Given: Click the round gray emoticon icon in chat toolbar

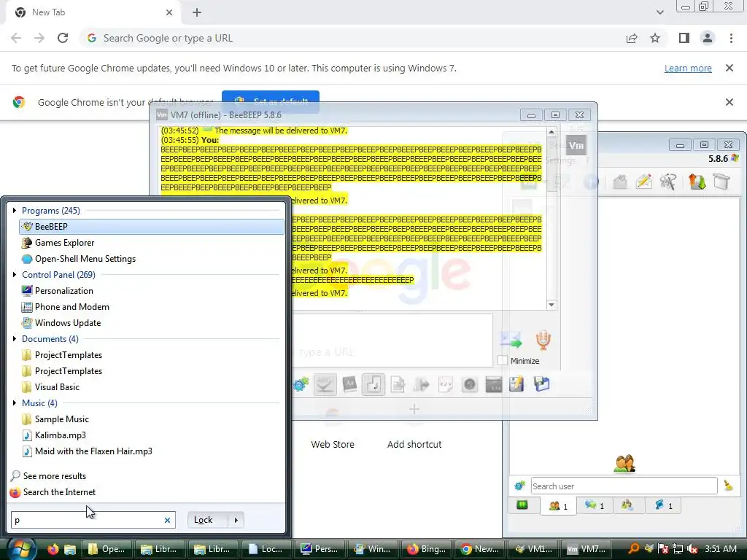Looking at the screenshot, I should point(469,384).
